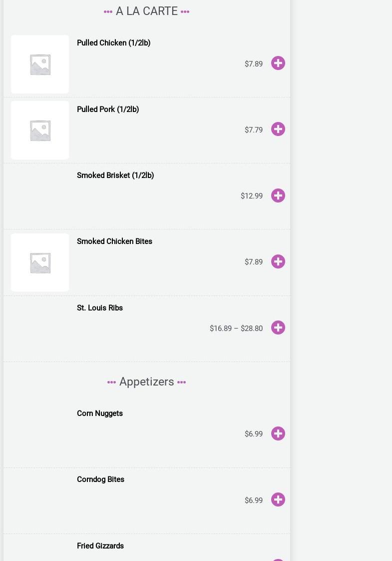This screenshot has width=392, height=561.
Task: Open Pulled Pork (1/2lb) item title
Action: click(x=108, y=109)
